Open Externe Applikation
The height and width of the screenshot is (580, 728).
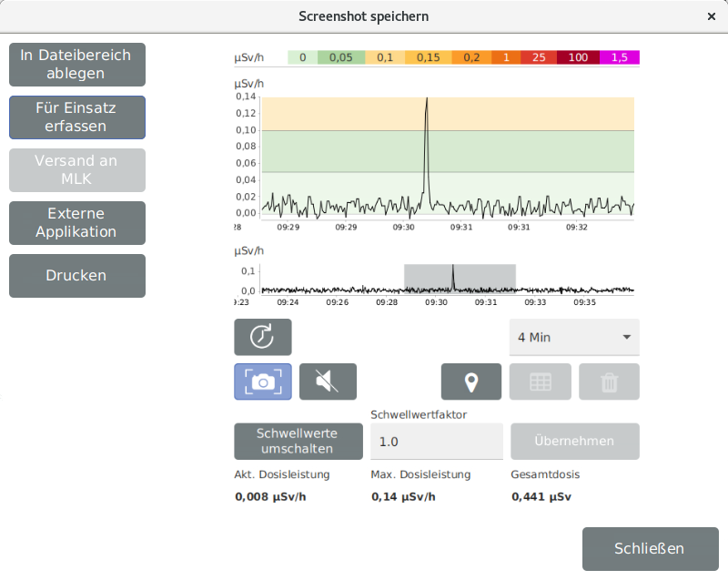[77, 223]
